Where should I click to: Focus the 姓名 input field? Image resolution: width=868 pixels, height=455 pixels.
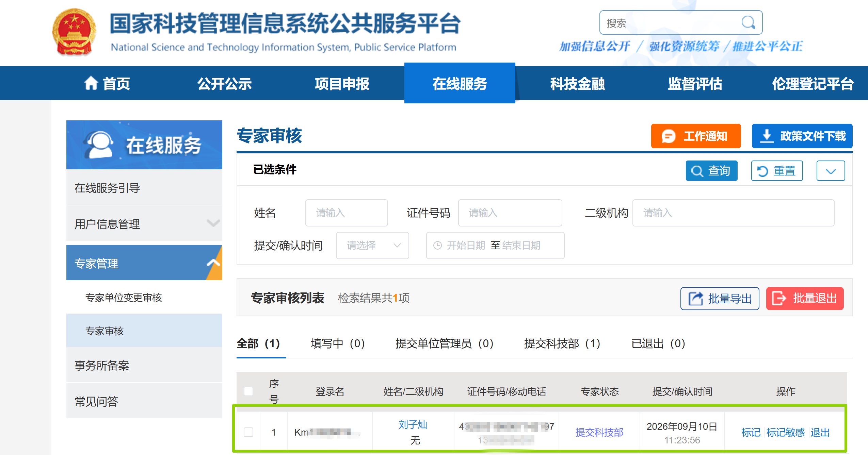click(x=347, y=213)
